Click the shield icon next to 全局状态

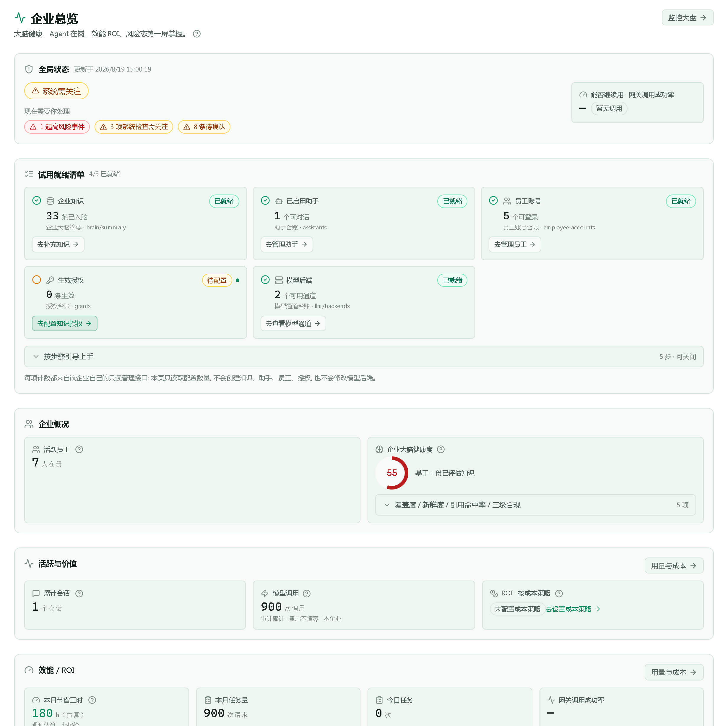[29, 69]
